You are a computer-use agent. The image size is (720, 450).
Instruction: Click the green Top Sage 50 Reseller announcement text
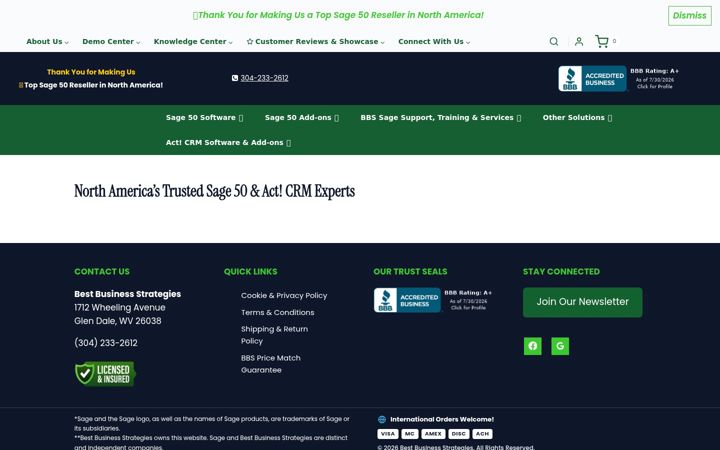[x=338, y=15]
